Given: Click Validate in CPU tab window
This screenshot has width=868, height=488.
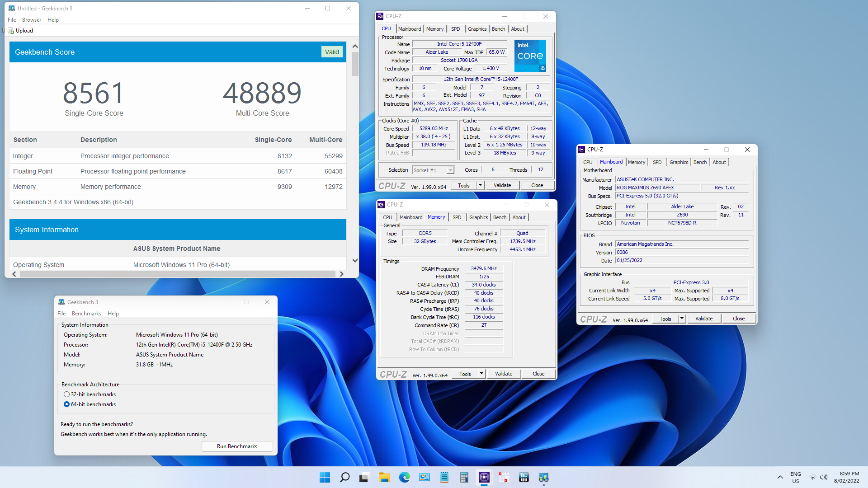Looking at the screenshot, I should pos(502,185).
